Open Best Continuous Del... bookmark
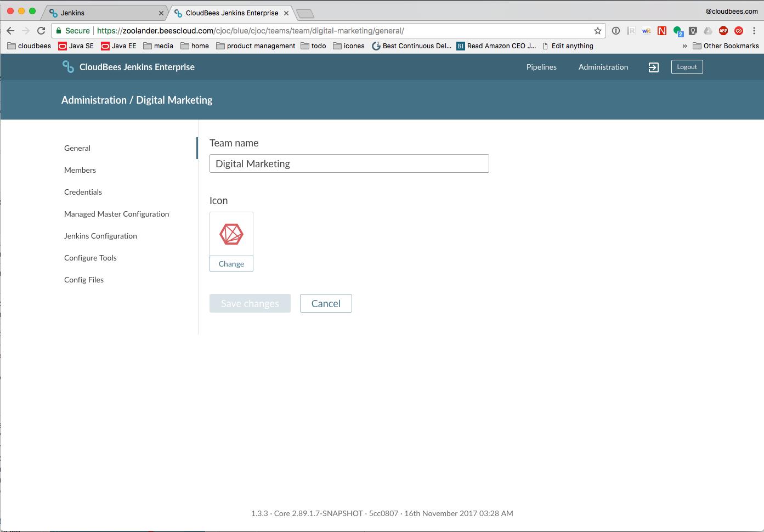The image size is (764, 532). point(411,46)
